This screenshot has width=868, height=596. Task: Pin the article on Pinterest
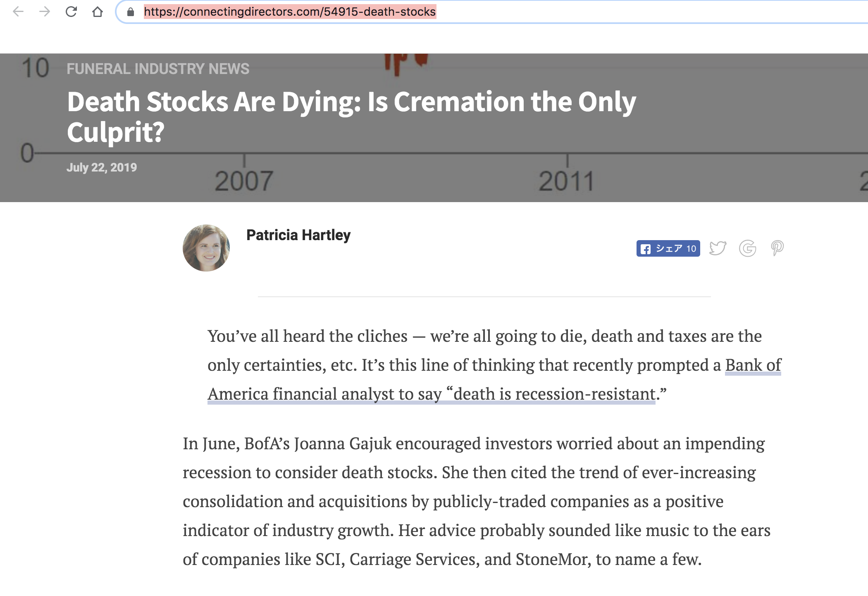coord(777,248)
